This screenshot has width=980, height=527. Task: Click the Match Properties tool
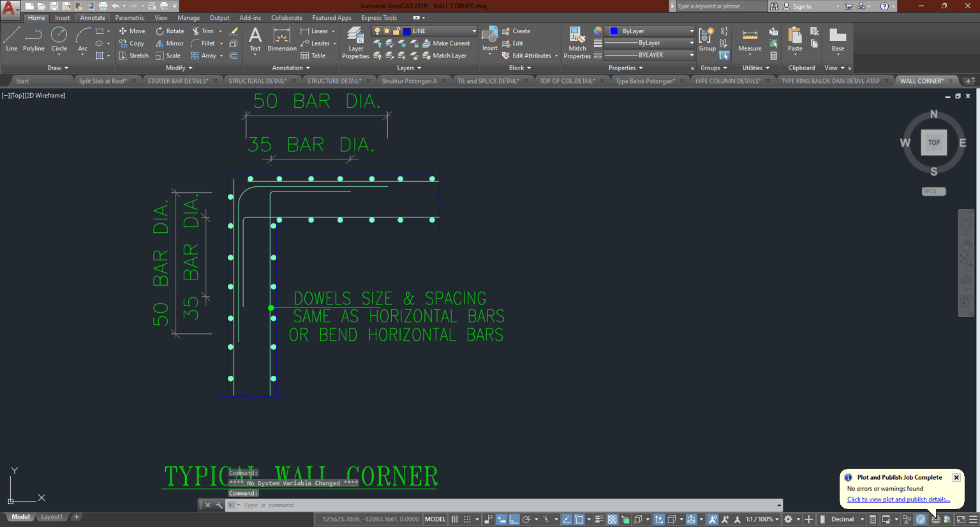coord(576,40)
